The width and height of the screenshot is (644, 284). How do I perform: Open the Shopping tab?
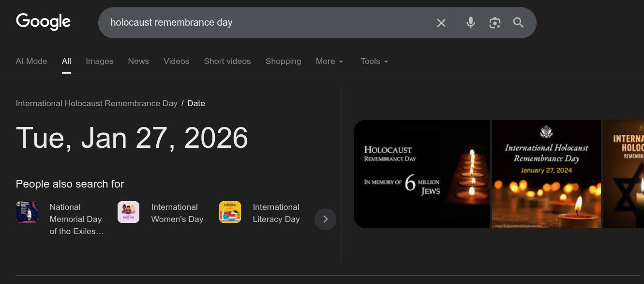(283, 62)
